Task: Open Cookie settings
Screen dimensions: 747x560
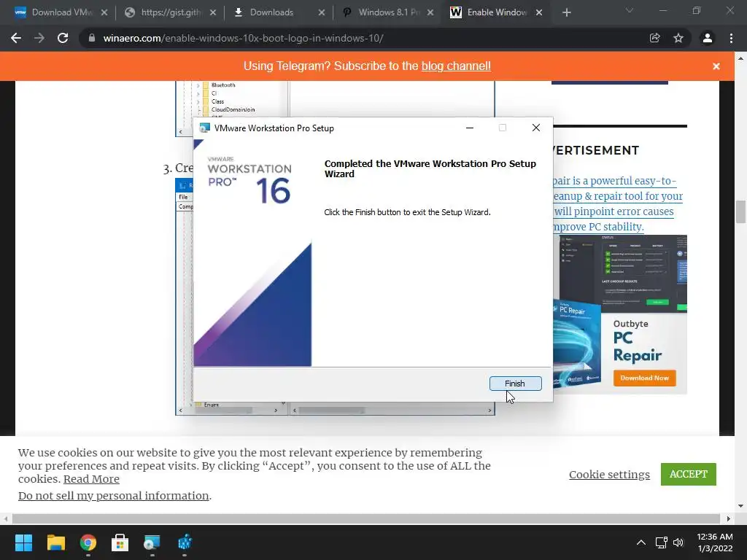Action: click(609, 474)
